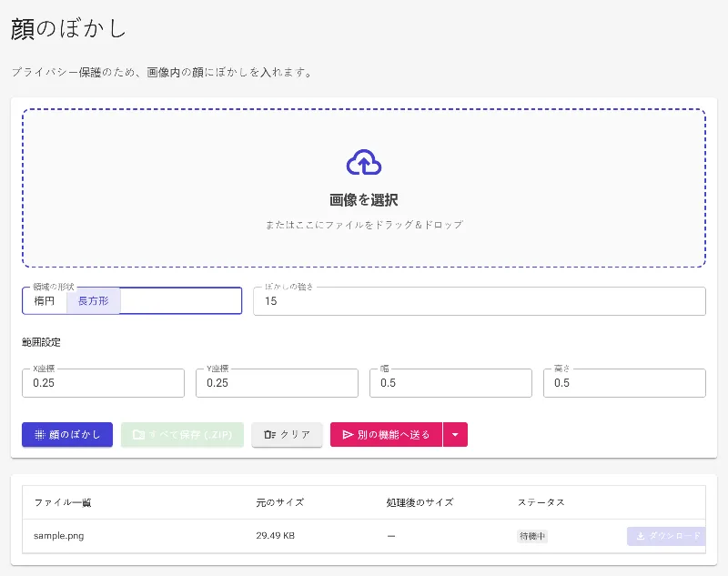Click the すべて保存 (.ZIP) button
This screenshot has height=576, width=728.
[183, 434]
